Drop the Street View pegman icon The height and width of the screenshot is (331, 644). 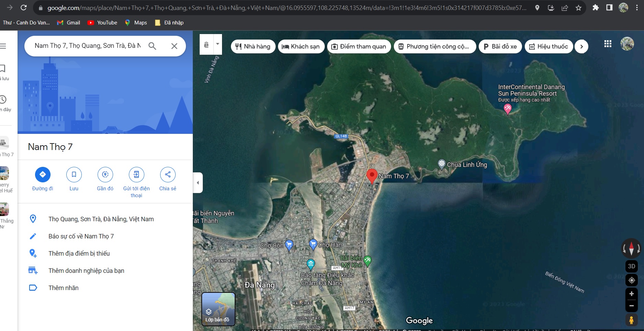[x=631, y=320]
